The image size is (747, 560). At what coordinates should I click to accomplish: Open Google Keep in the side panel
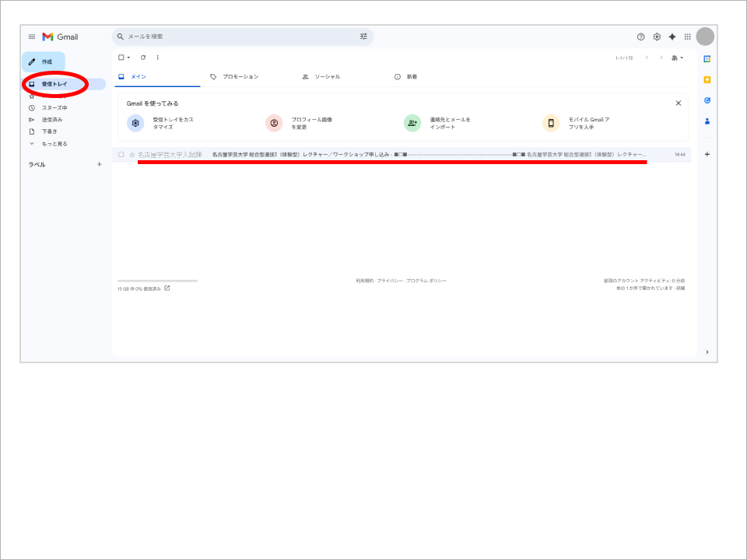tap(707, 79)
